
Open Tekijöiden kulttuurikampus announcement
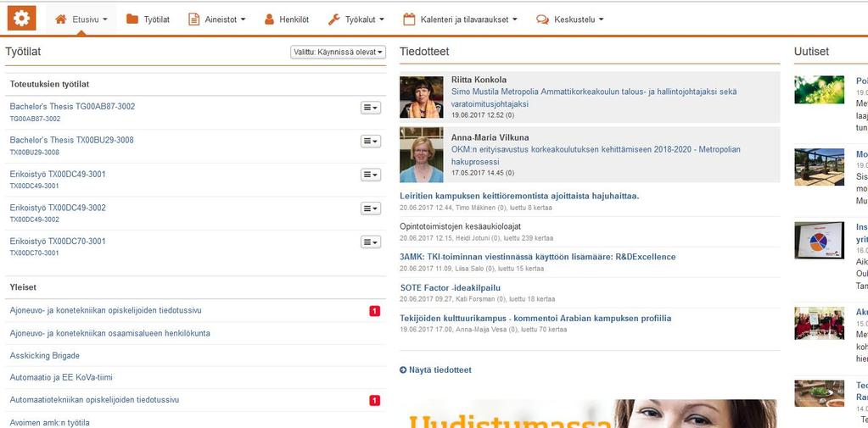pos(535,318)
